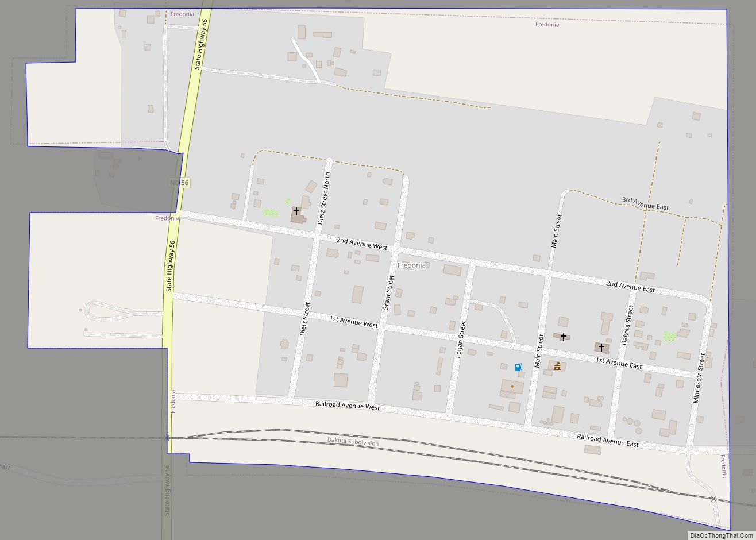This screenshot has height=540, width=756.
Task: Select the Dakota Street label
Action: pos(627,325)
